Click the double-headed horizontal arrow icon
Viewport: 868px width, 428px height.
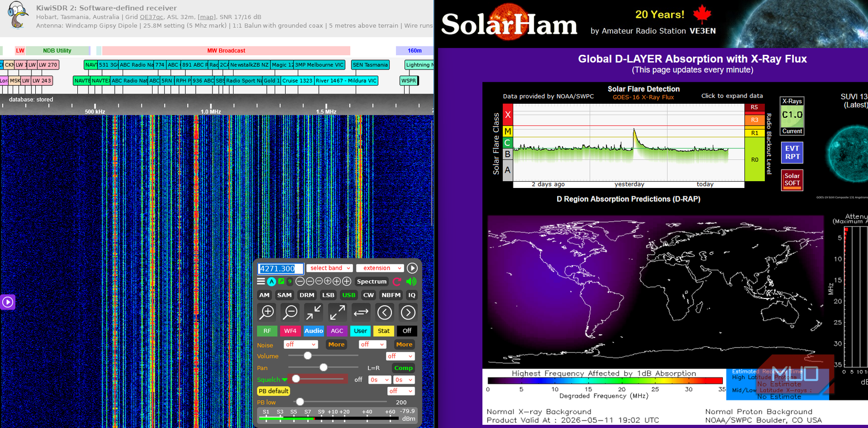pyautogui.click(x=361, y=312)
